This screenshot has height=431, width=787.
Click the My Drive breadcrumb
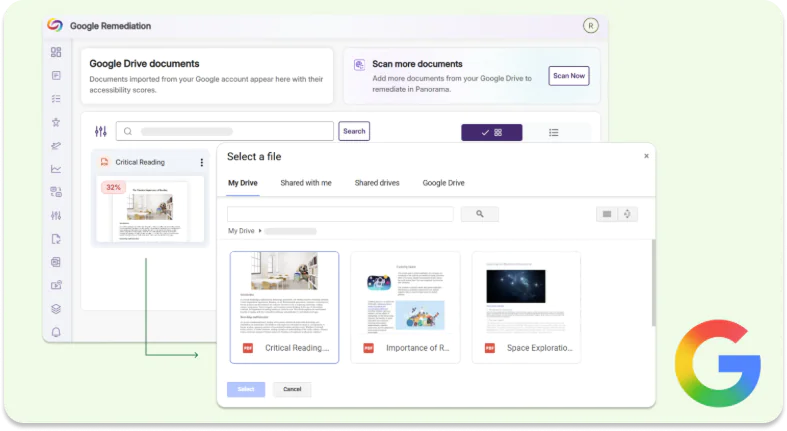[241, 231]
